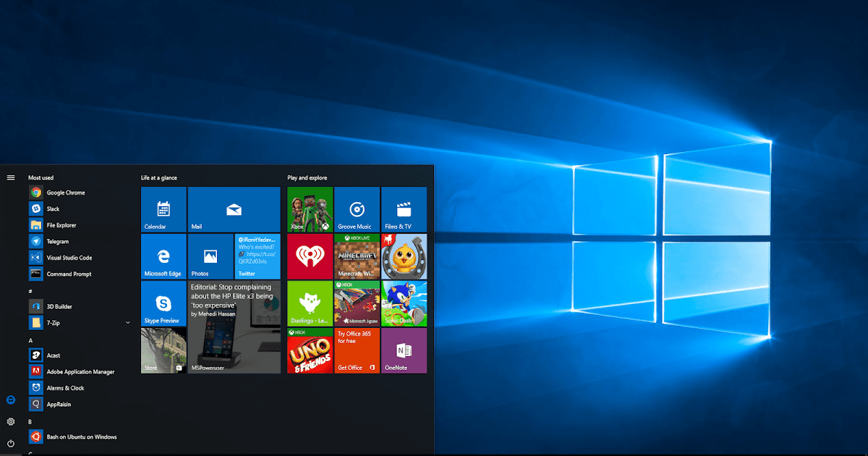Open Films & TV tile

pyautogui.click(x=404, y=209)
